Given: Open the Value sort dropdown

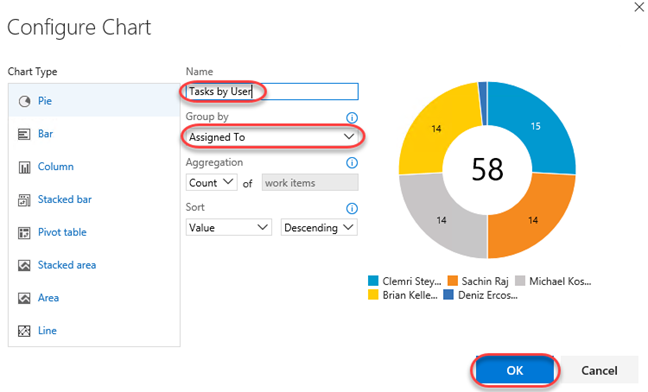Looking at the screenshot, I should [x=229, y=227].
